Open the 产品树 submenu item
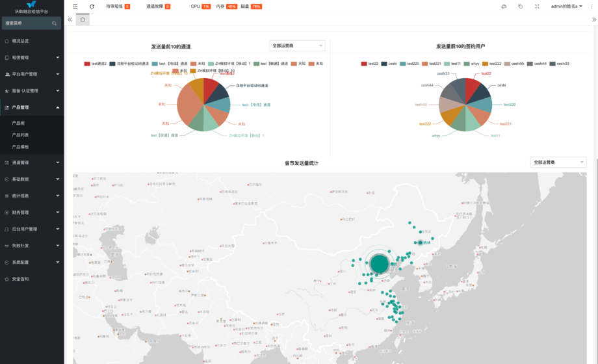The image size is (598, 364). point(32,123)
